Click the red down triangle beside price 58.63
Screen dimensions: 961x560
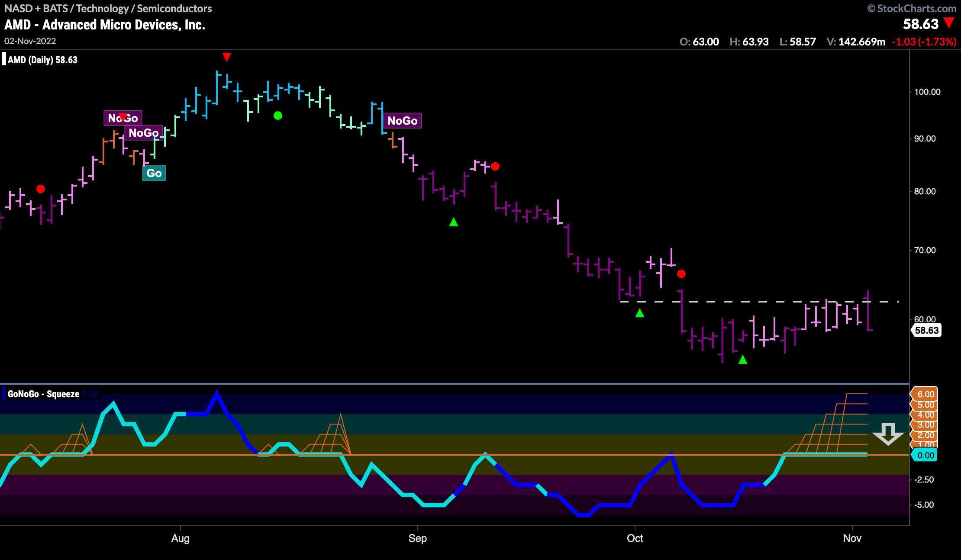click(x=949, y=23)
